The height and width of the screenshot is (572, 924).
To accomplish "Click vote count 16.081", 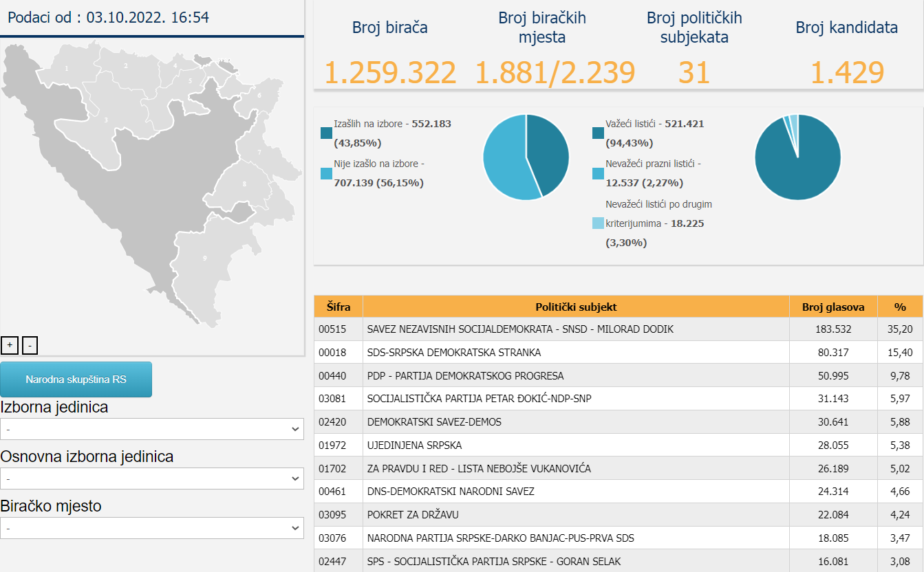I will coord(832,561).
